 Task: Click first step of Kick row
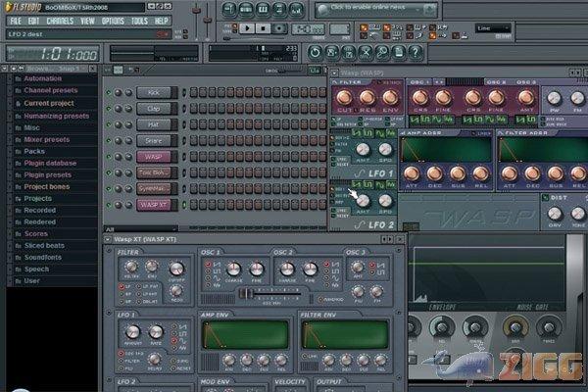(x=194, y=92)
